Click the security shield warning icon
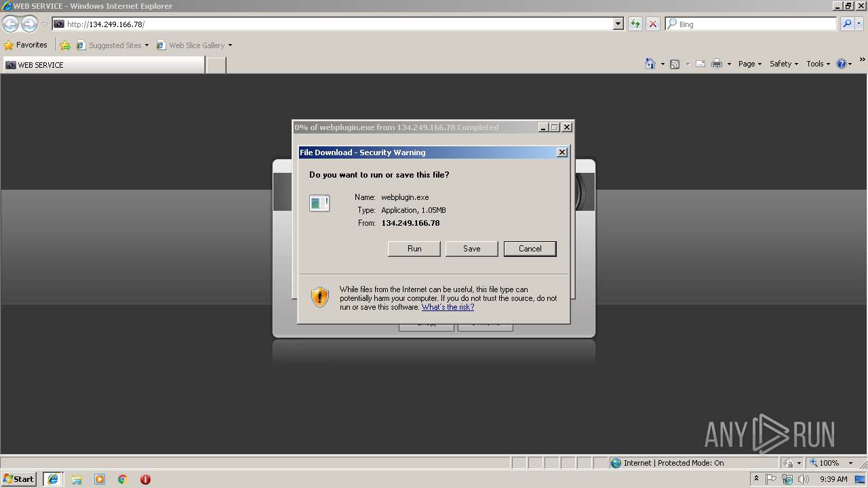Image resolution: width=868 pixels, height=488 pixels. (319, 297)
